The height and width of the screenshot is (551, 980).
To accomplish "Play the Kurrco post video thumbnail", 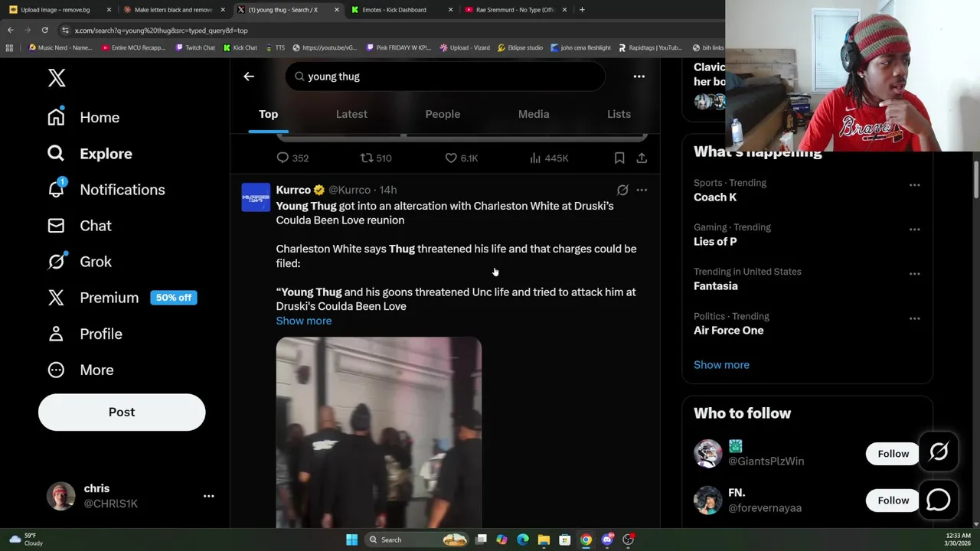I will pyautogui.click(x=379, y=432).
